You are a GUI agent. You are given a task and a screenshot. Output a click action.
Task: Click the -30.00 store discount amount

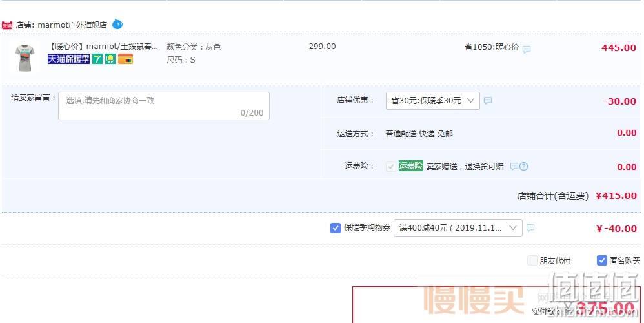click(619, 101)
